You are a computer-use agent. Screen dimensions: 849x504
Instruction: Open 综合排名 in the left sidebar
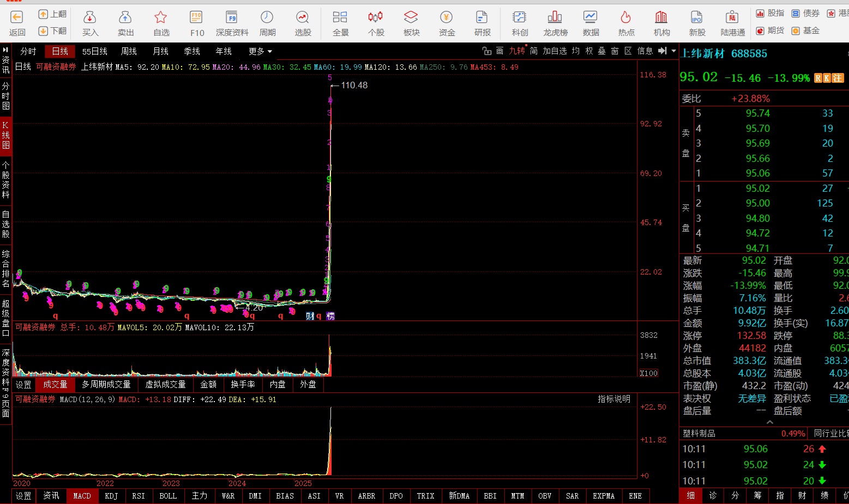point(5,269)
